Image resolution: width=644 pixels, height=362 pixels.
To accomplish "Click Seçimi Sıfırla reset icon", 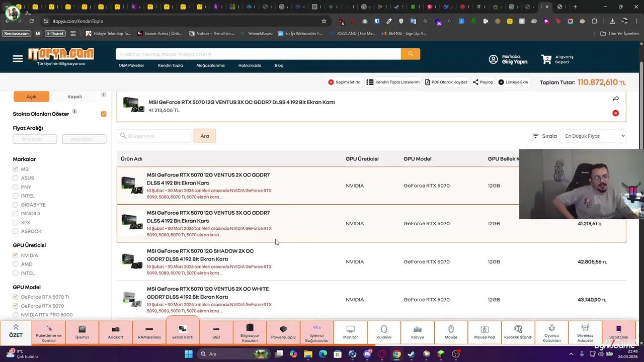I will point(331,82).
